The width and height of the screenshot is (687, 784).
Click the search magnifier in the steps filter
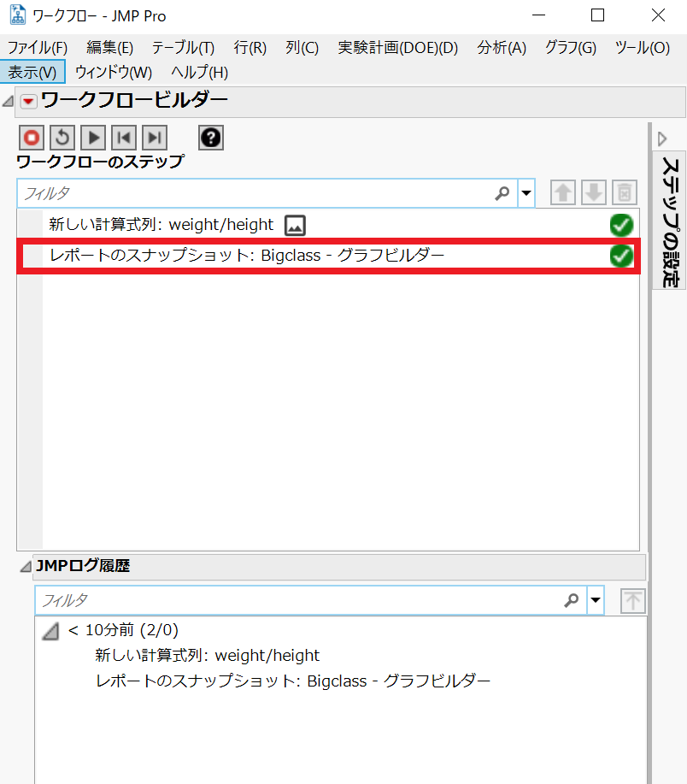502,193
